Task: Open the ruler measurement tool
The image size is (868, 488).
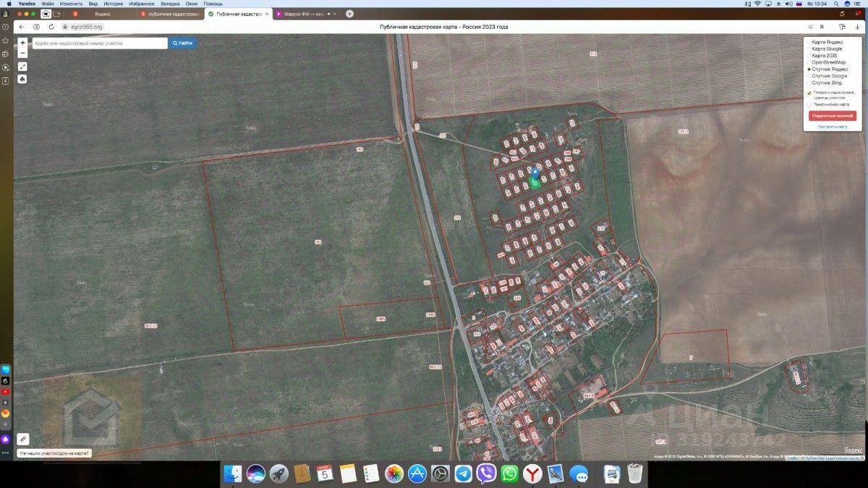Action: click(x=23, y=439)
